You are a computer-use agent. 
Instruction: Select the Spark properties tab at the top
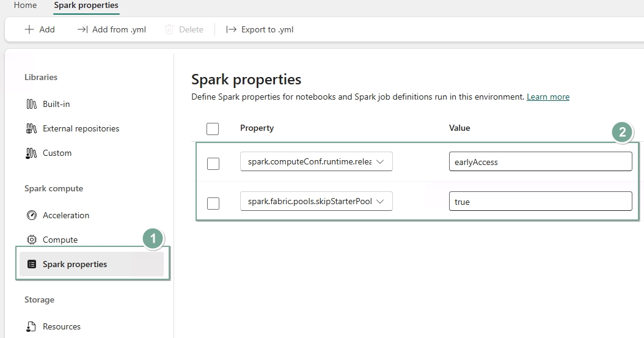pos(86,6)
